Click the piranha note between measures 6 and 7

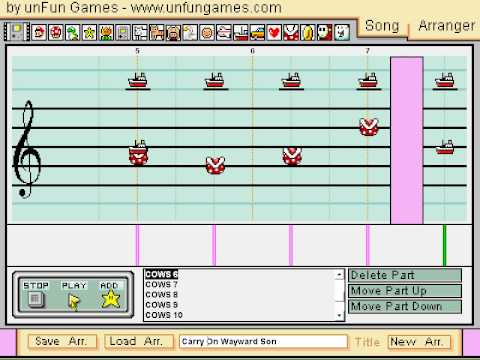coord(292,156)
